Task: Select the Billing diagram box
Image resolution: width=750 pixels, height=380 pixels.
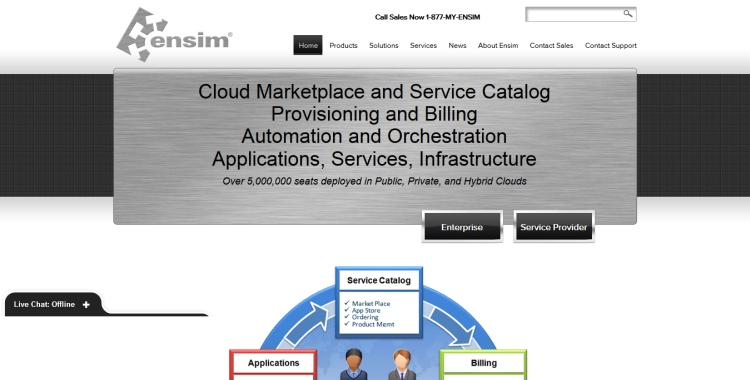Action: point(484,365)
